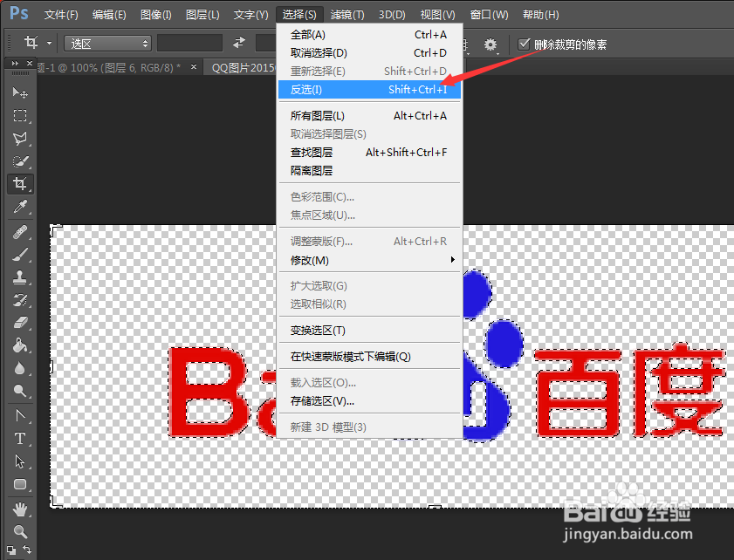Open the 3D(D) menu

[x=392, y=15]
